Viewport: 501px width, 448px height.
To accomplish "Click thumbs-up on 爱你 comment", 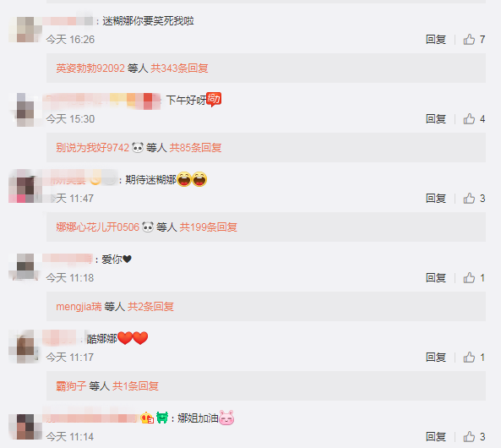I will click(469, 278).
